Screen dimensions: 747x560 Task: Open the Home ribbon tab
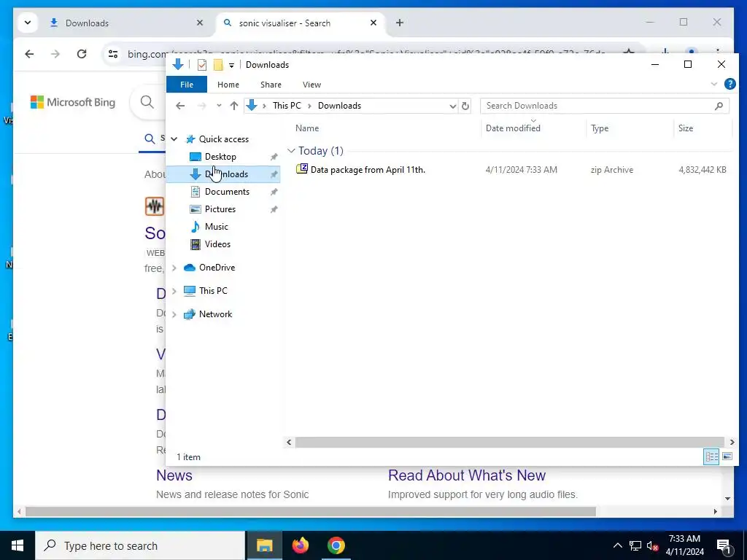coord(228,85)
